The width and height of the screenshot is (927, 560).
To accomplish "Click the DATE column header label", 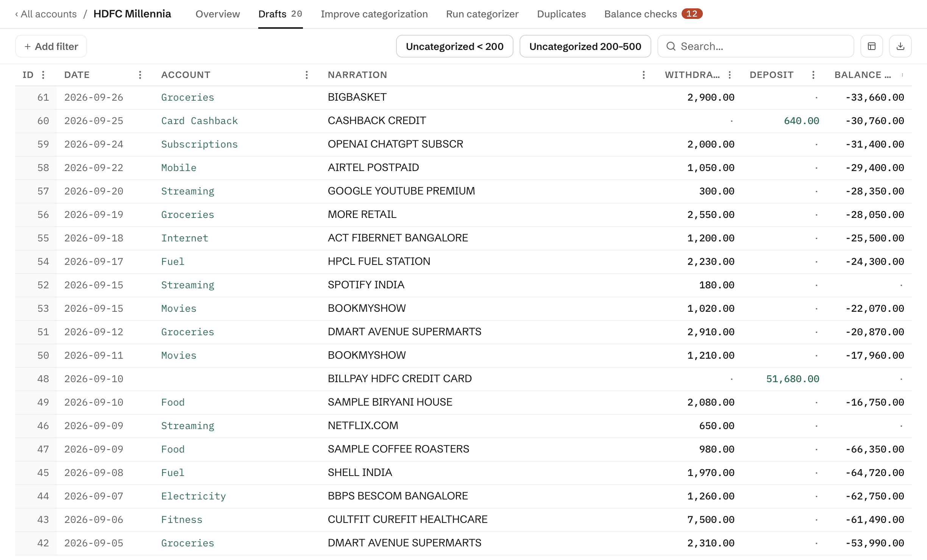I will click(77, 75).
